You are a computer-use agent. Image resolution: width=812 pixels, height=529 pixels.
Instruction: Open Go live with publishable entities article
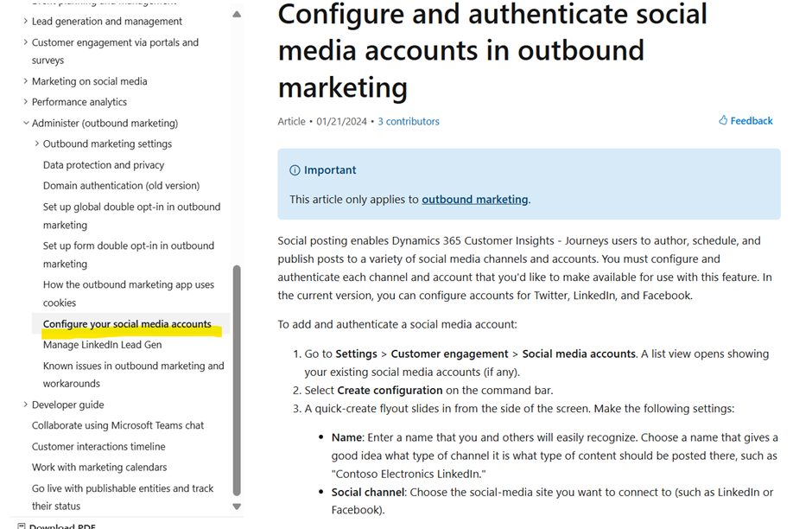pos(122,497)
